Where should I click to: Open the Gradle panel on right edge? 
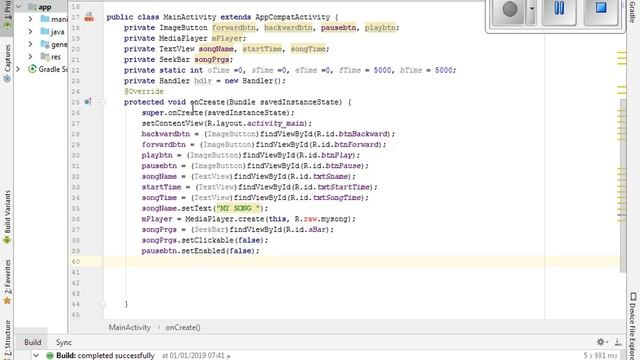pyautogui.click(x=632, y=11)
